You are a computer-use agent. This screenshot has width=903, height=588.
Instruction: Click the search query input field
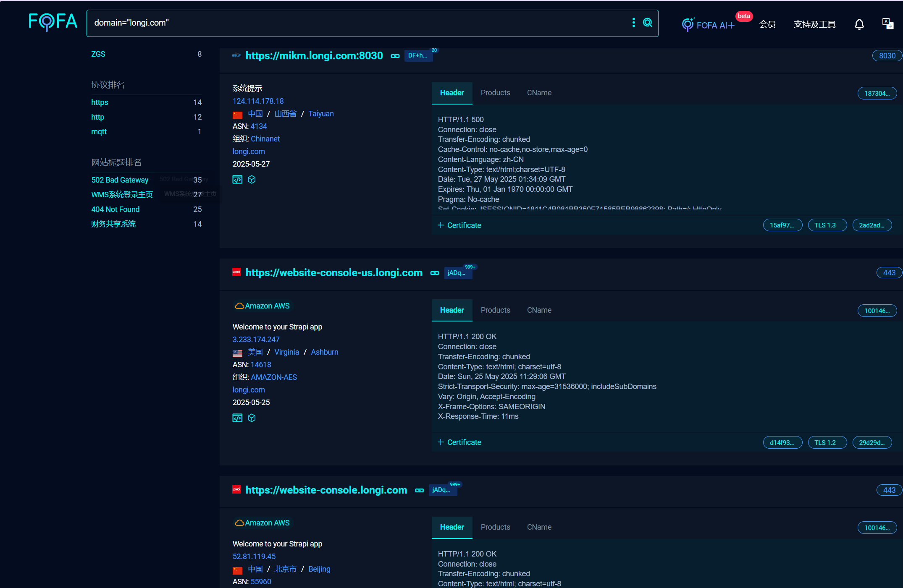click(x=357, y=23)
